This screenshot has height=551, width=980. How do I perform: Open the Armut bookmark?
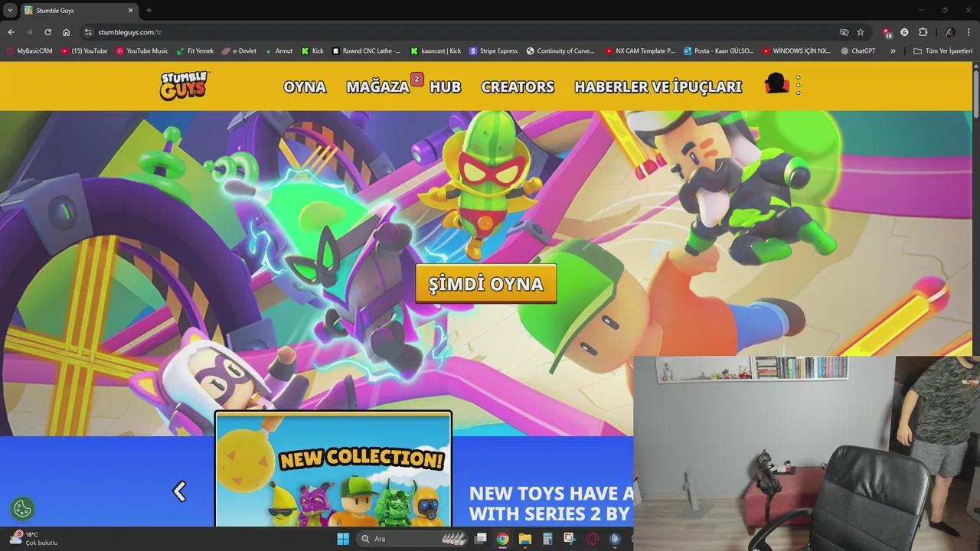click(x=279, y=51)
